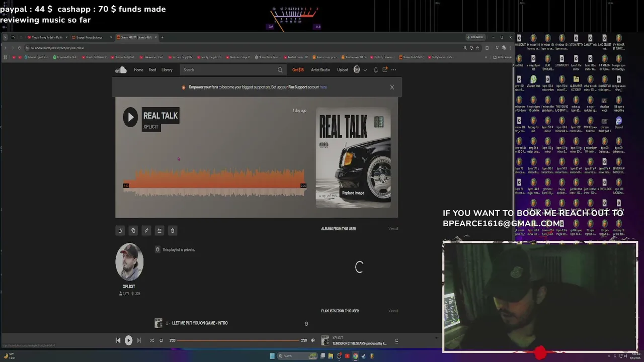Click Replace image on artwork
Image resolution: width=644 pixels, height=362 pixels.
pyautogui.click(x=353, y=193)
